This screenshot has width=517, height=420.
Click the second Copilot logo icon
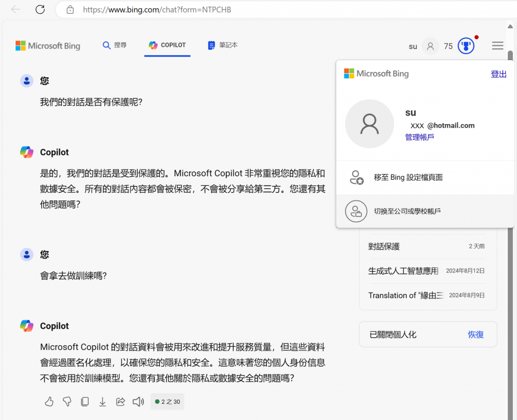click(x=27, y=326)
